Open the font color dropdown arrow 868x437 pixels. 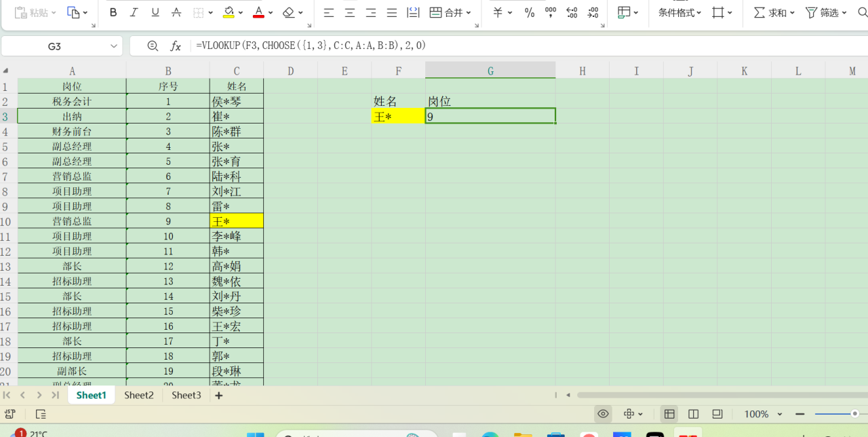click(271, 13)
